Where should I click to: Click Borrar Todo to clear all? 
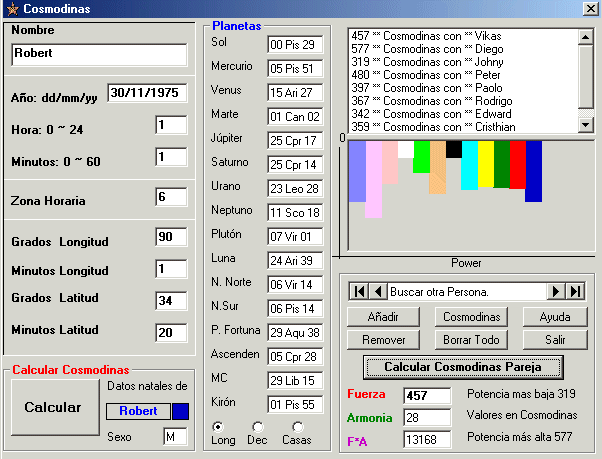[x=469, y=340]
